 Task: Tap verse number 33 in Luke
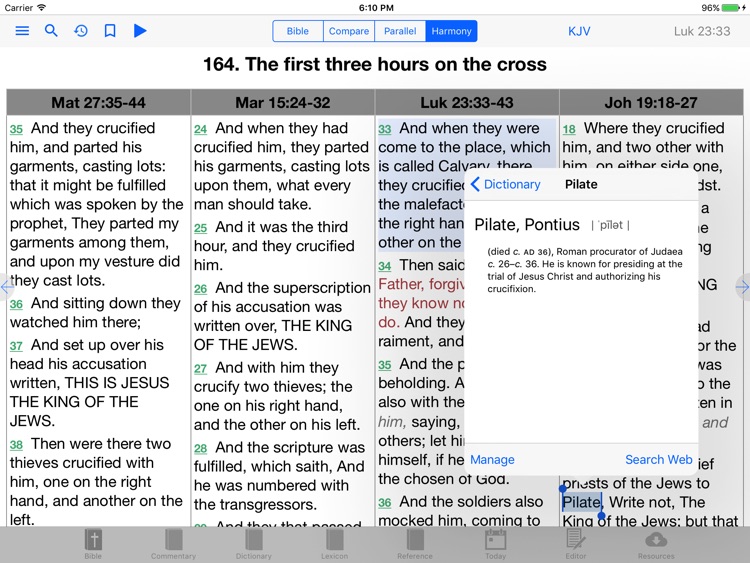[x=385, y=129]
